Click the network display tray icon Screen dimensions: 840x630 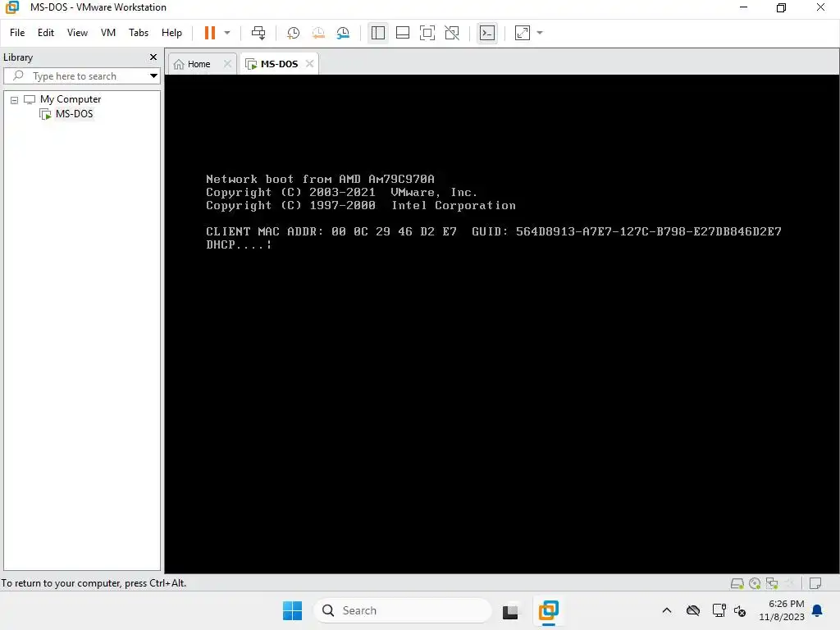(719, 610)
